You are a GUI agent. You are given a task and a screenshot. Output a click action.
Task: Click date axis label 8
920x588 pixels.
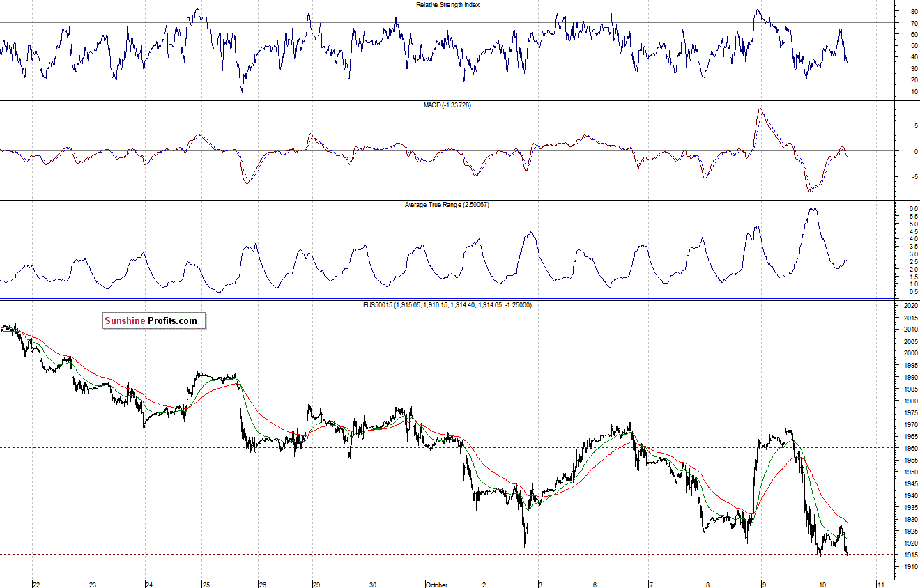point(707,584)
